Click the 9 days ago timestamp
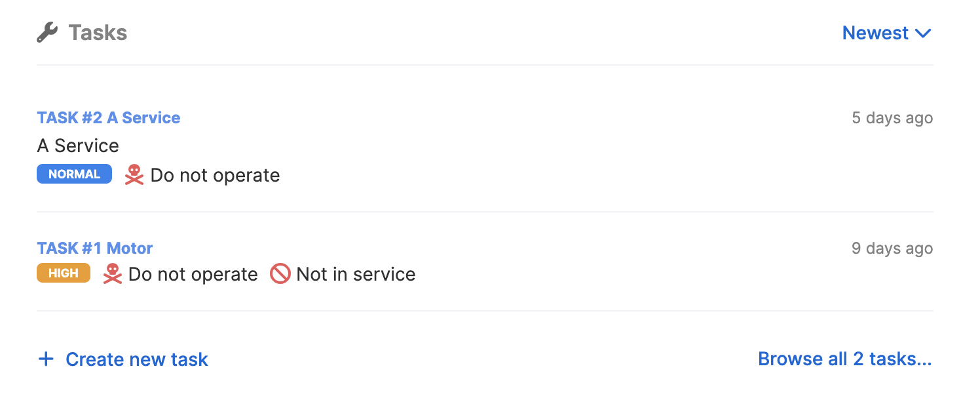The image size is (980, 400). coord(892,249)
